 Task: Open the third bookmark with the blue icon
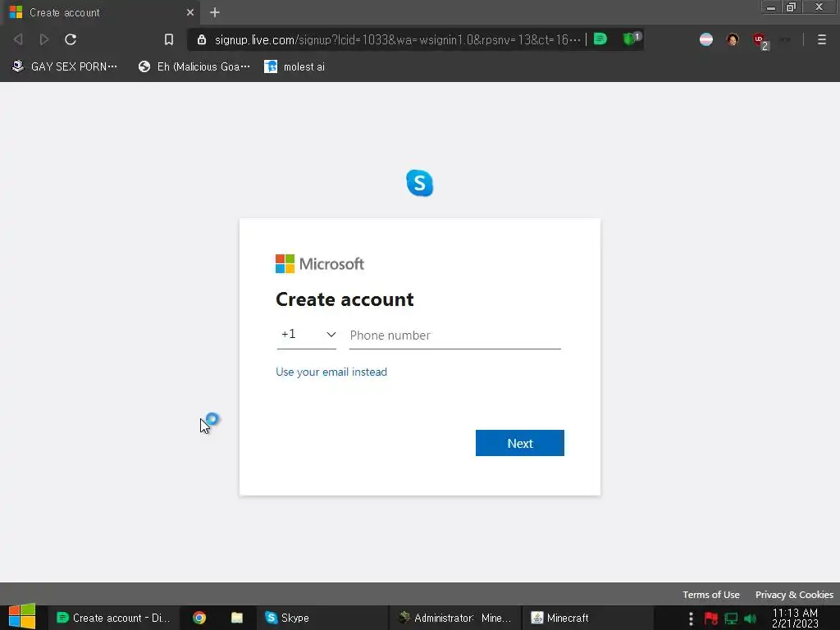click(x=294, y=67)
